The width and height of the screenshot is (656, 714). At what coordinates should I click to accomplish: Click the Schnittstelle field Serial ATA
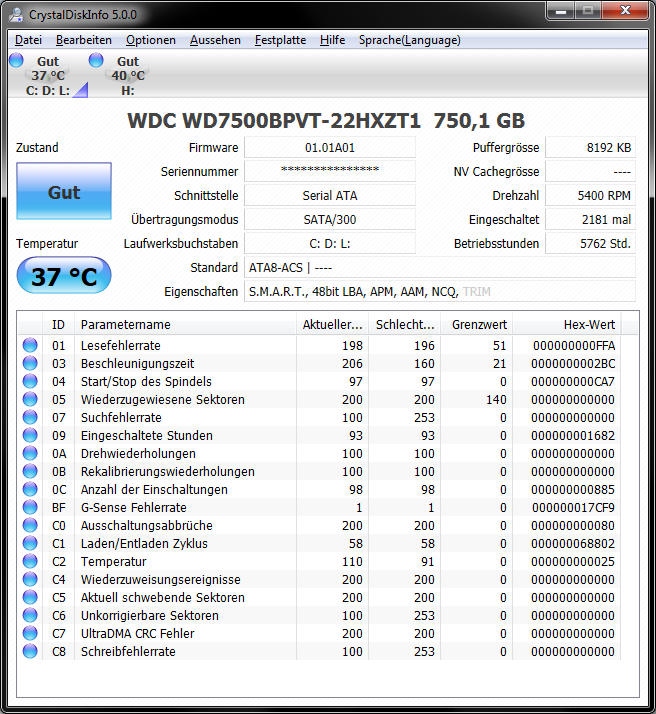[330, 196]
